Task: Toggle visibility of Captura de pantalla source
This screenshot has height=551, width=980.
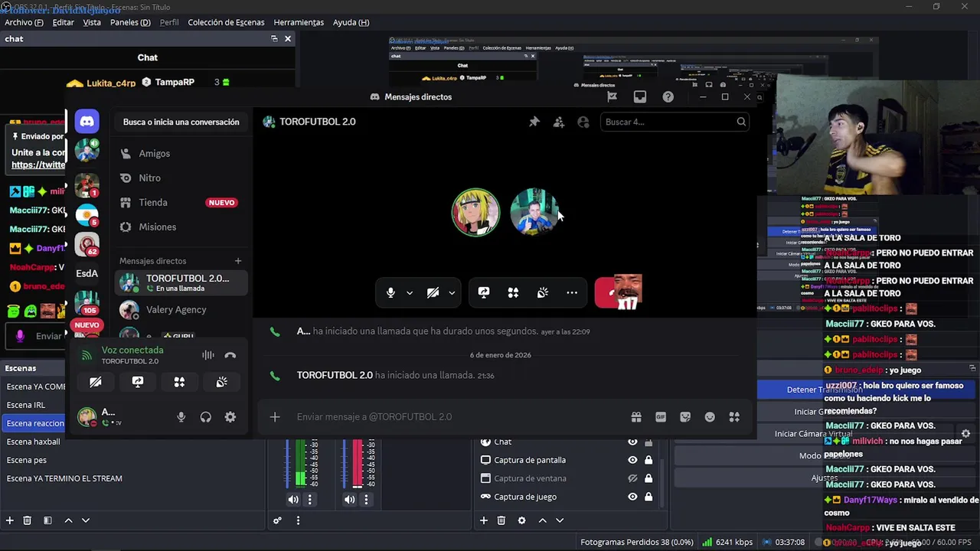Action: coord(632,460)
